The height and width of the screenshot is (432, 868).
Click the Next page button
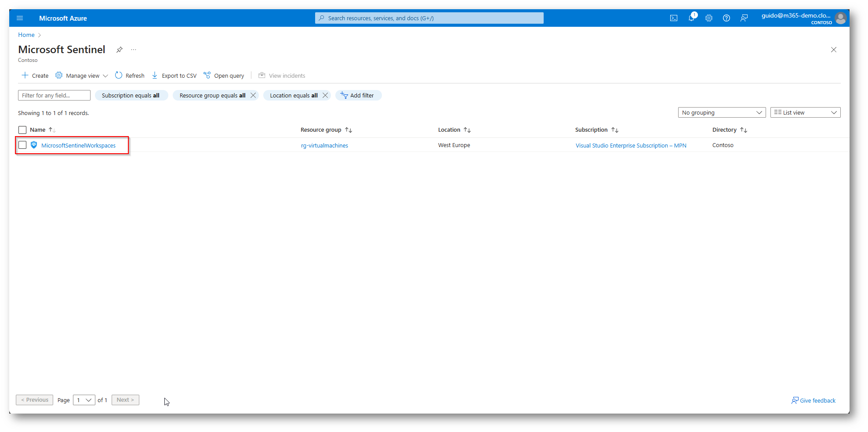pyautogui.click(x=125, y=400)
